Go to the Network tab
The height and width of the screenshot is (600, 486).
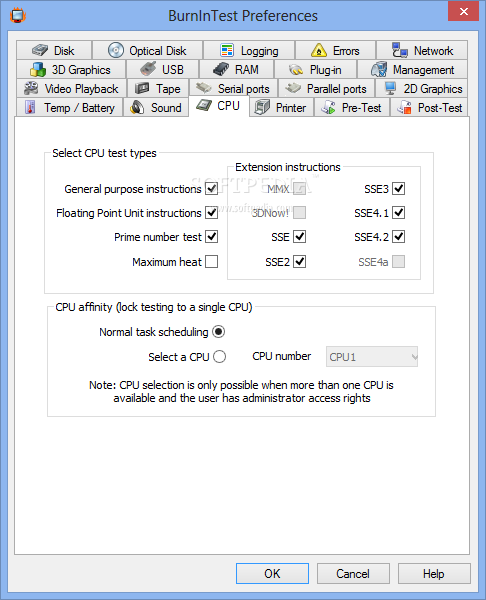coord(422,50)
